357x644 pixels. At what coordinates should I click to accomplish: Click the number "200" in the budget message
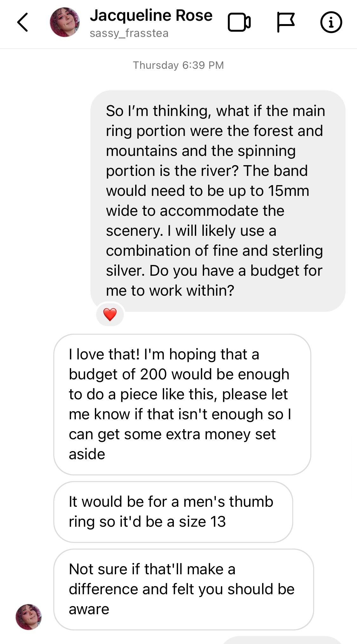153,374
